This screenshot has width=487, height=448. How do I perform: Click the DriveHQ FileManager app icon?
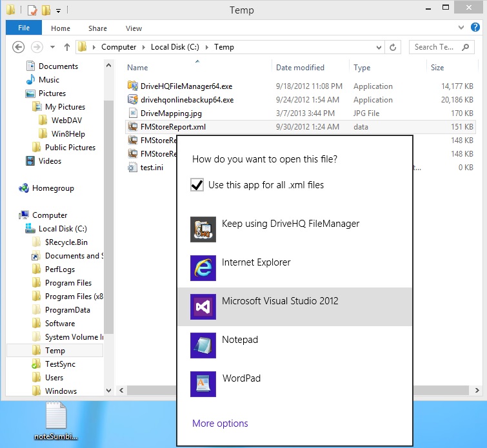[203, 229]
